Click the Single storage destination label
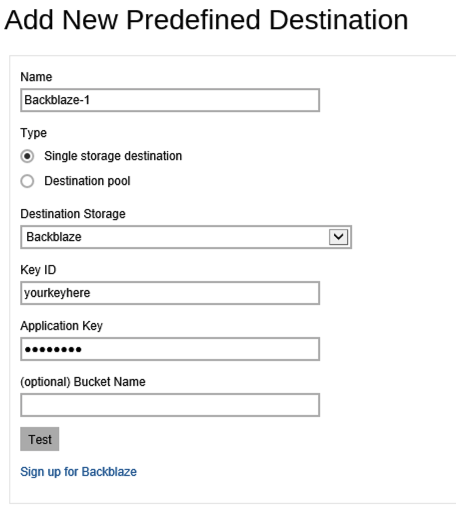This screenshot has width=456, height=505. coord(113,156)
